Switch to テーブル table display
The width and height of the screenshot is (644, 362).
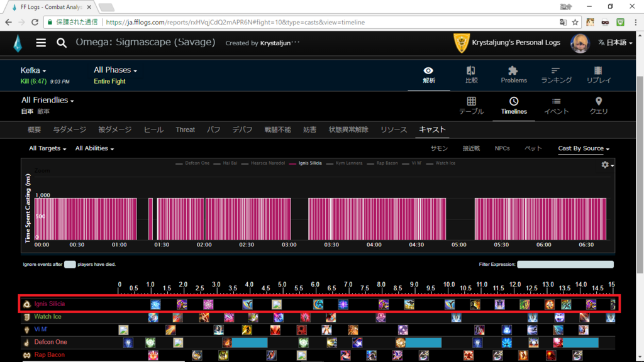pyautogui.click(x=471, y=106)
